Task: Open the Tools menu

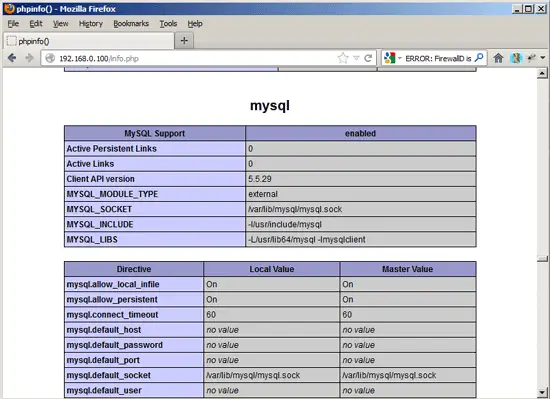Action: (x=168, y=24)
